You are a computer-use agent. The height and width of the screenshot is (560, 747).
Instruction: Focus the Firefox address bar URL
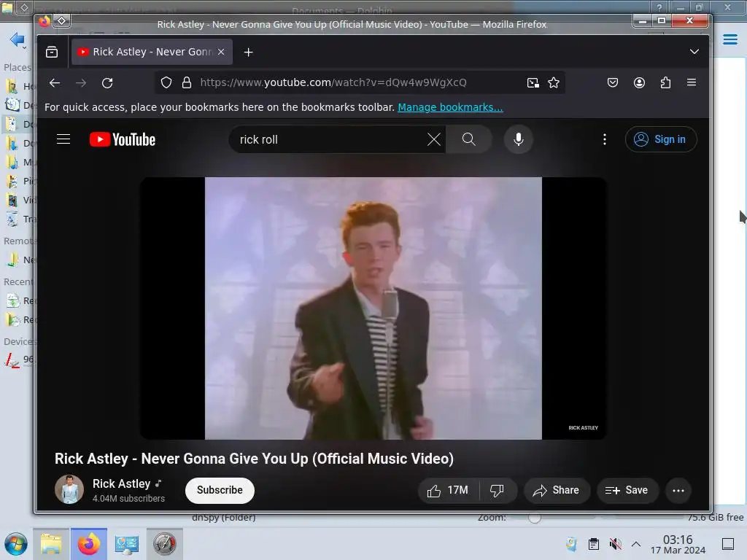333,82
